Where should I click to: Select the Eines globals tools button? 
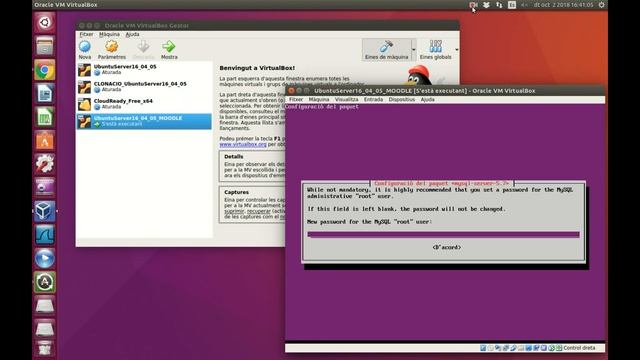pos(436,50)
